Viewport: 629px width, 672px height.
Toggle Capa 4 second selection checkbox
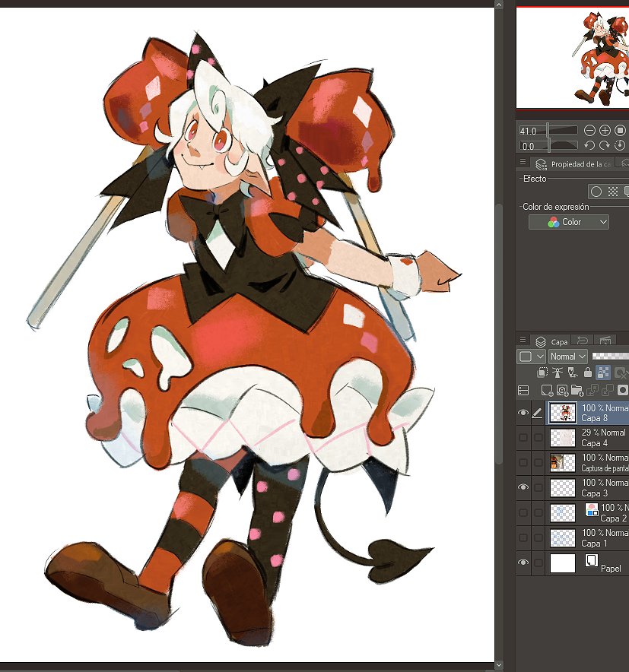coord(538,438)
